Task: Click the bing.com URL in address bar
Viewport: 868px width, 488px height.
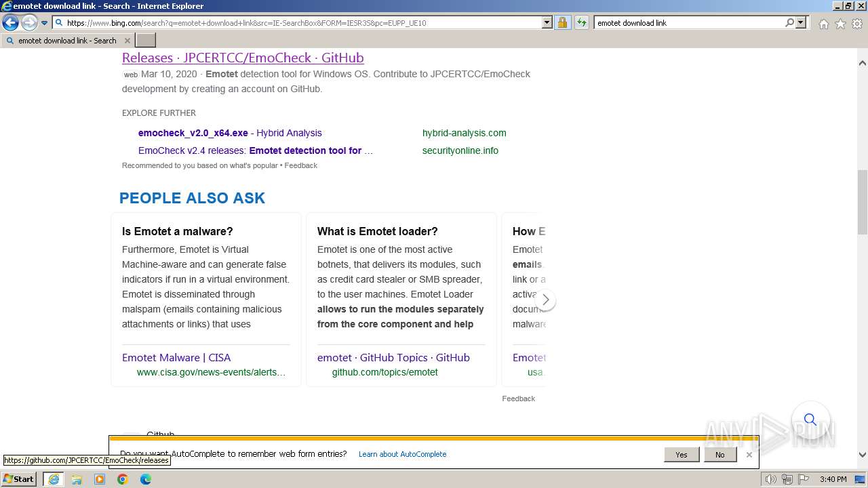Action: coord(246,23)
